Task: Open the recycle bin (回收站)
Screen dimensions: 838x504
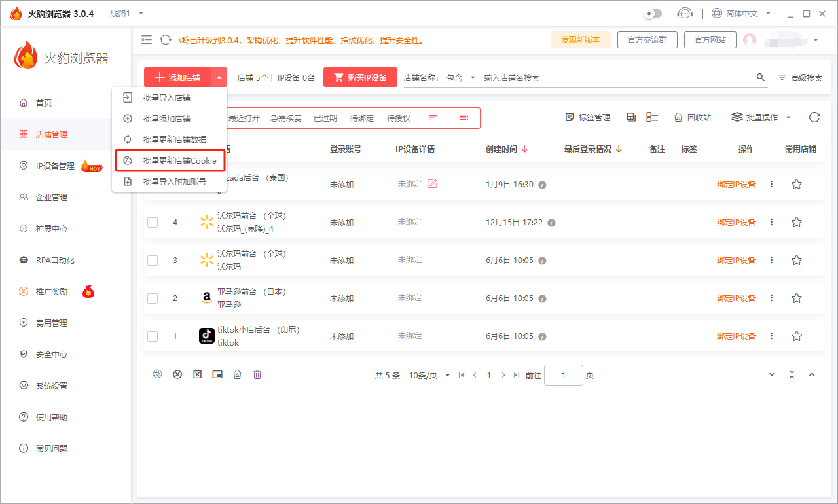Action: click(692, 118)
